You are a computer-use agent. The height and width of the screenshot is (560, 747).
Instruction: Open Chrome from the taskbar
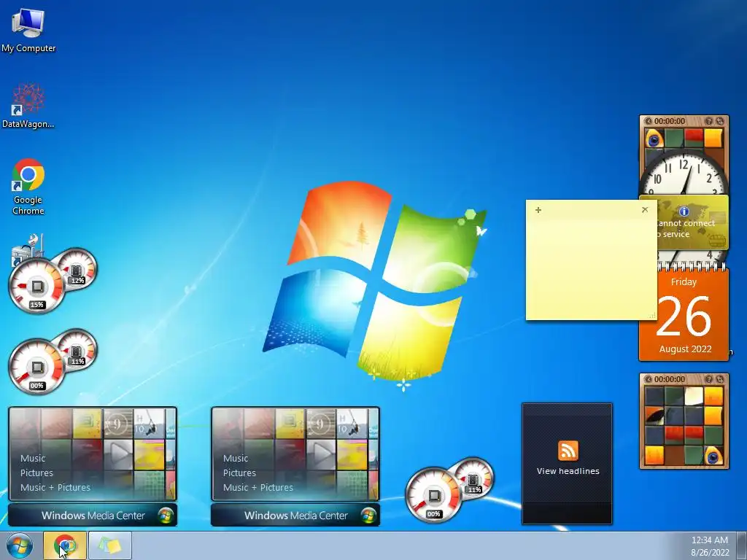[x=65, y=545]
